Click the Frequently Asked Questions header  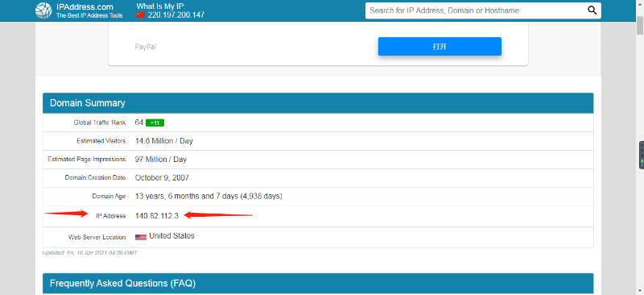point(318,284)
